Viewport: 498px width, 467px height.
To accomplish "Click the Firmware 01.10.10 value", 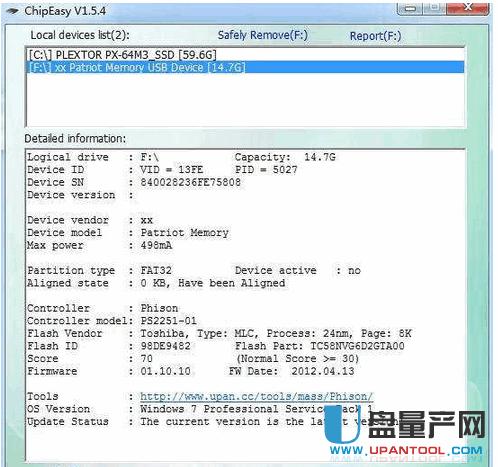I will coord(165,371).
